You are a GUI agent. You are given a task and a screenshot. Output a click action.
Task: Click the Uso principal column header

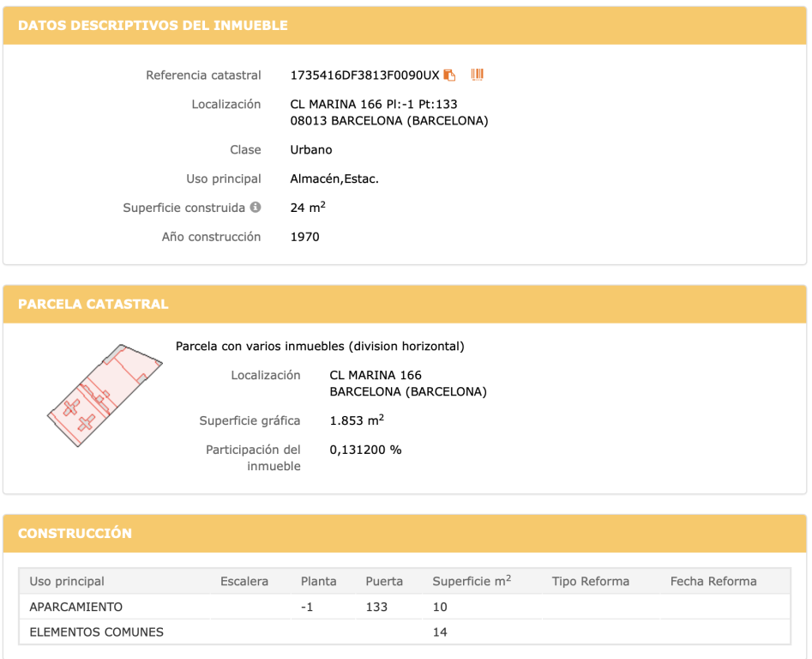[x=67, y=581]
